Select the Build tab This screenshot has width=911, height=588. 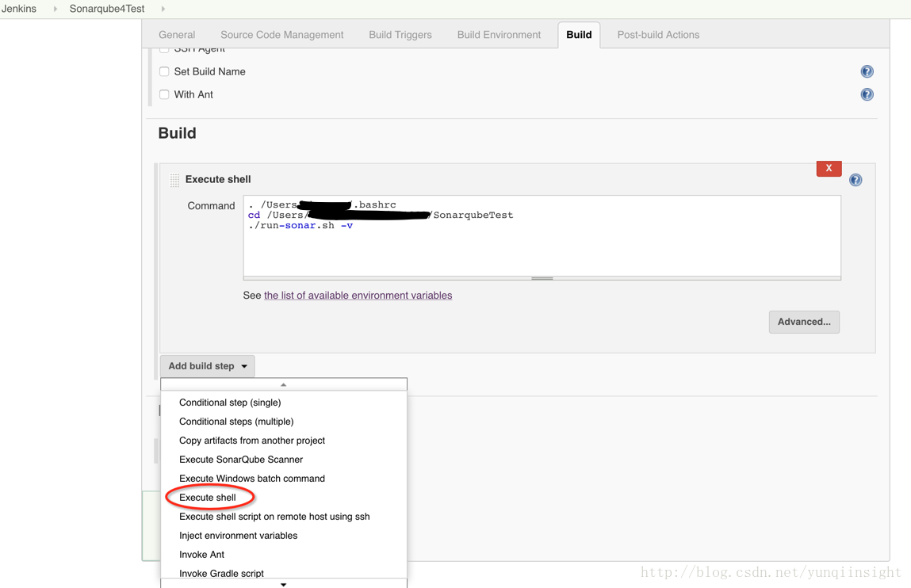coord(580,35)
